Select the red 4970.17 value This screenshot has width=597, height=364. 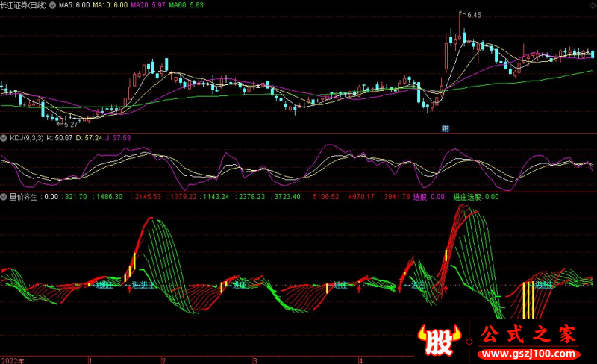pyautogui.click(x=361, y=197)
